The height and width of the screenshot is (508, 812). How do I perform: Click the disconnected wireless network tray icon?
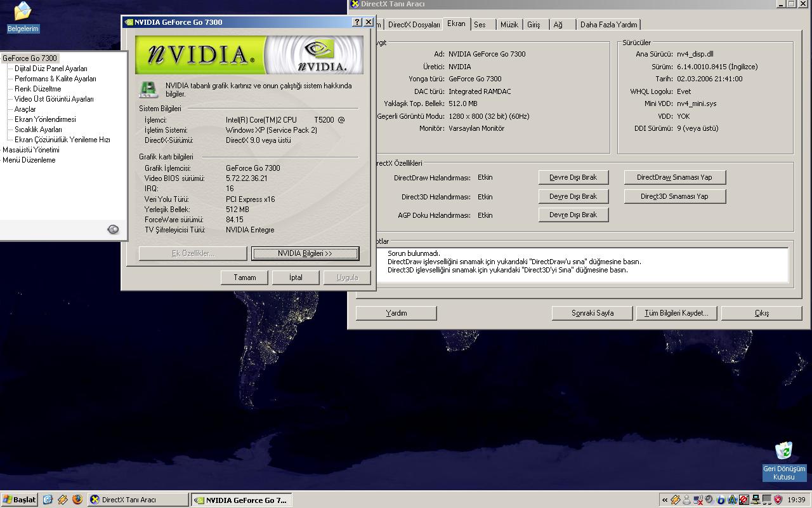pos(698,500)
